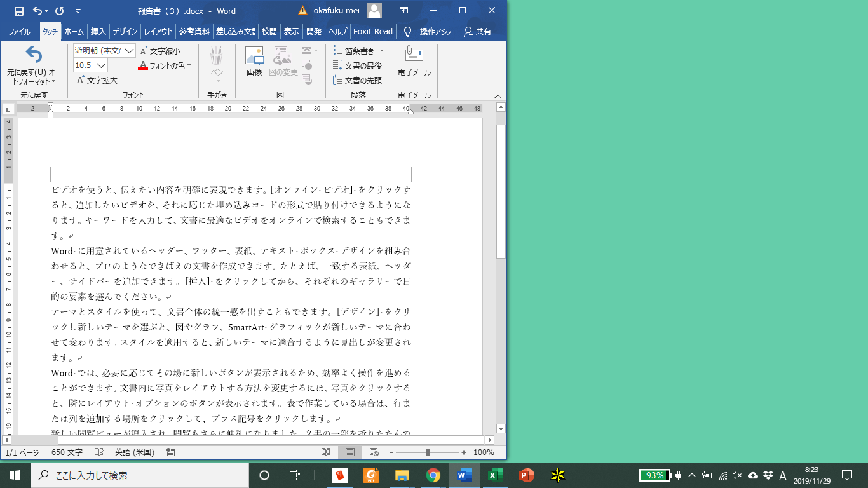Click 文字縮小 to shrink font
This screenshot has height=488, width=868.
[x=160, y=51]
